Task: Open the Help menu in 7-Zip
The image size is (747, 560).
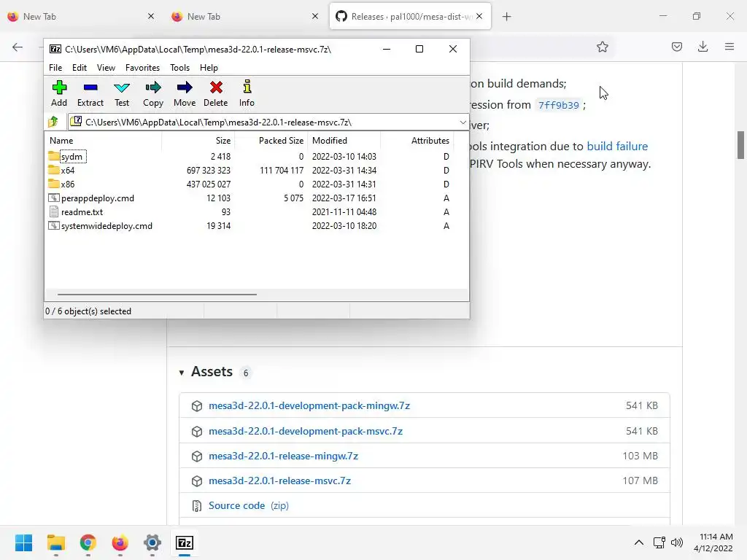Action: tap(209, 68)
